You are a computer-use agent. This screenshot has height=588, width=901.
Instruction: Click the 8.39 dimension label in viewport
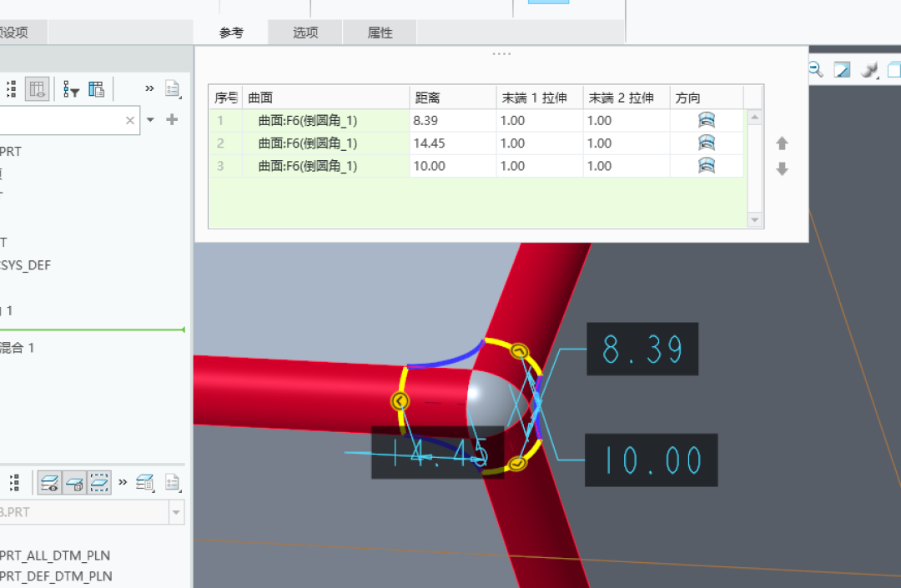click(x=642, y=349)
